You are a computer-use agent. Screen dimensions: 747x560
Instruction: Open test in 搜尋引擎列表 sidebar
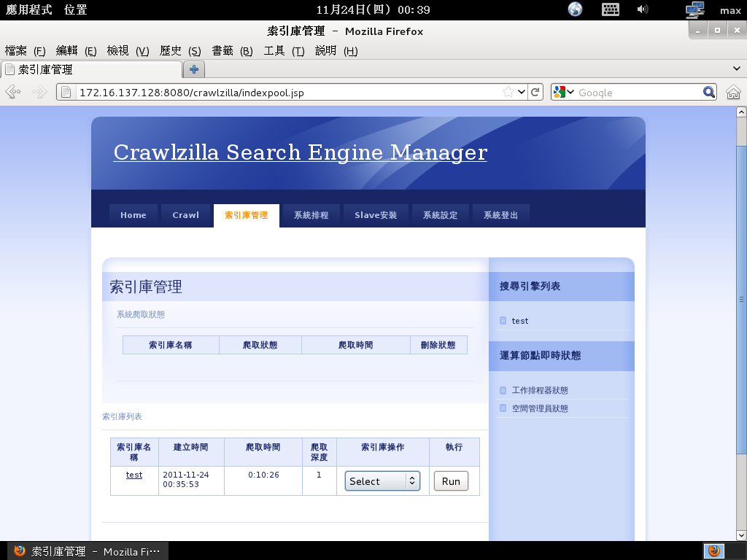coord(519,321)
